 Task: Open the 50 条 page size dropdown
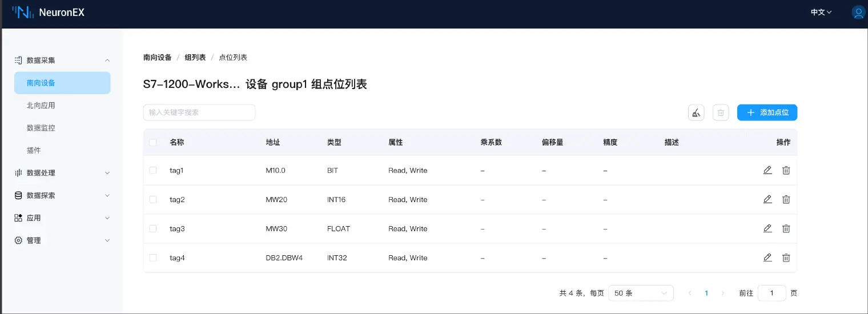coord(640,293)
